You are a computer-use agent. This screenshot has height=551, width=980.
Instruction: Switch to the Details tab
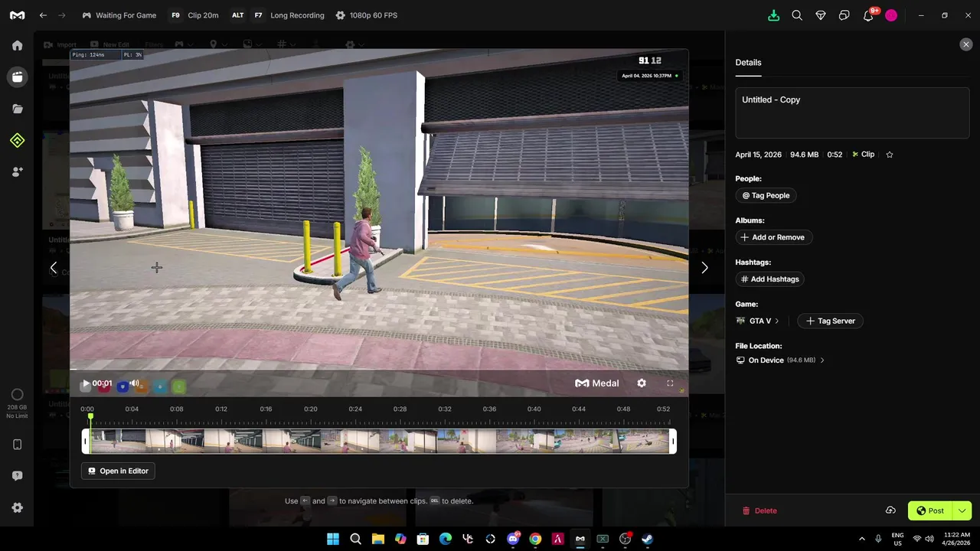pyautogui.click(x=748, y=63)
